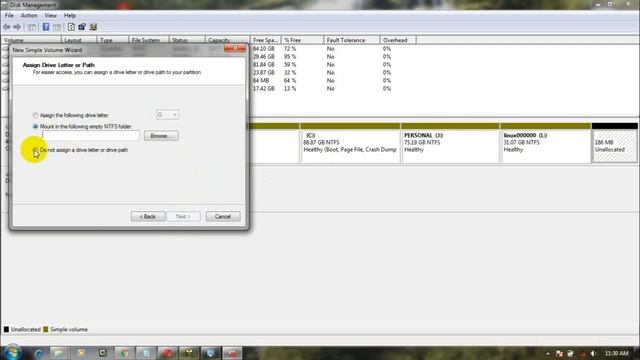Click the Fault Tolerance 'No' in the 64 MB row

tap(330, 80)
